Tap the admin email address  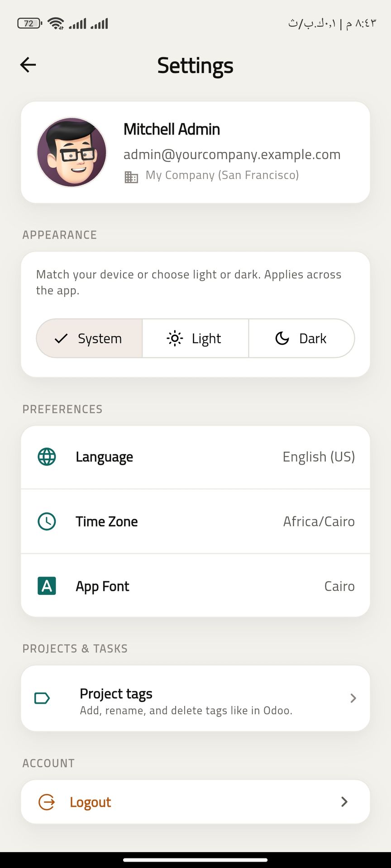tap(232, 155)
